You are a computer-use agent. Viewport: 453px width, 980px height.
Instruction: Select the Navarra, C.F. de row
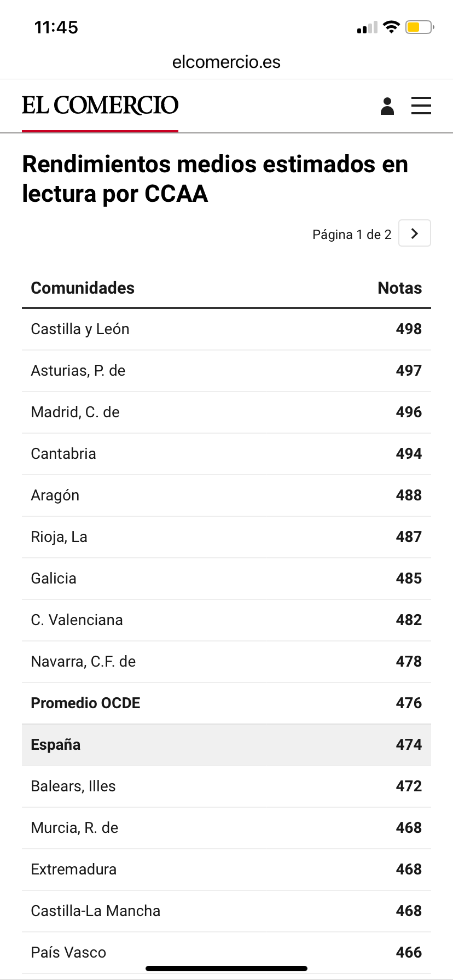tap(226, 662)
